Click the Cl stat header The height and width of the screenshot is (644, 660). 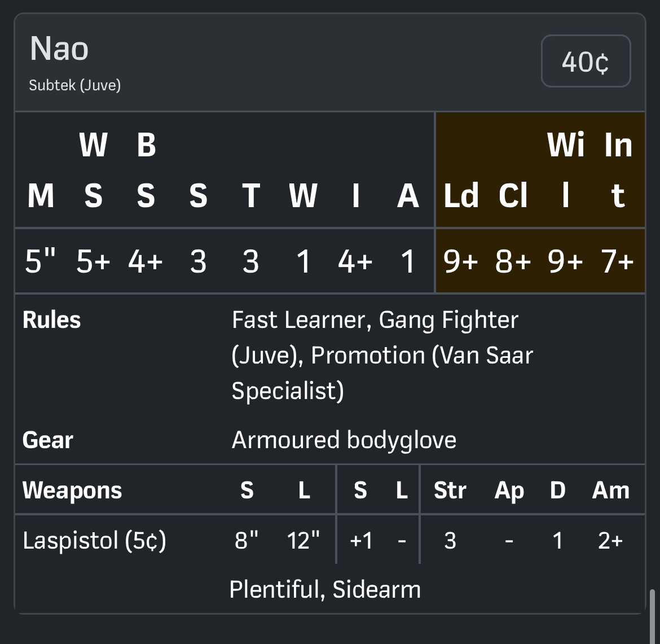pyautogui.click(x=513, y=195)
